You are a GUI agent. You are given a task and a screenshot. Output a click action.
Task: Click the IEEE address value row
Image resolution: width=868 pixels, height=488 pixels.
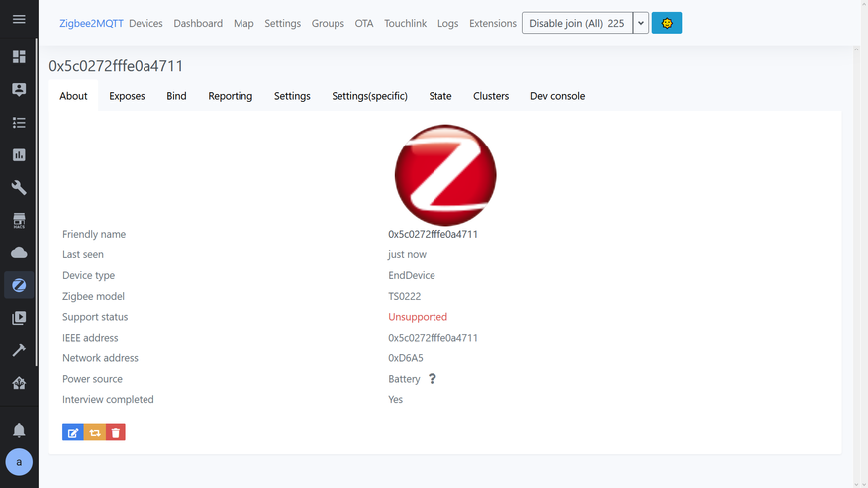pyautogui.click(x=433, y=338)
